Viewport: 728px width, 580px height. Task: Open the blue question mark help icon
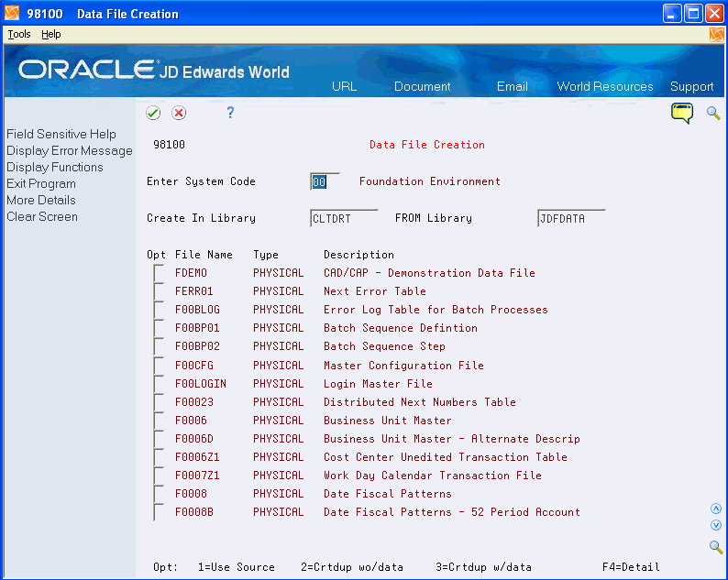point(230,113)
